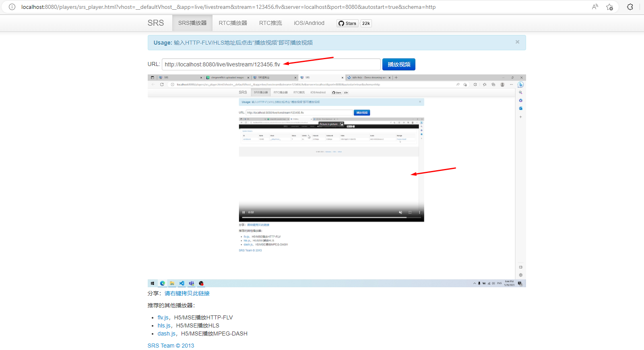Open the RTC播放器 tab

click(233, 23)
